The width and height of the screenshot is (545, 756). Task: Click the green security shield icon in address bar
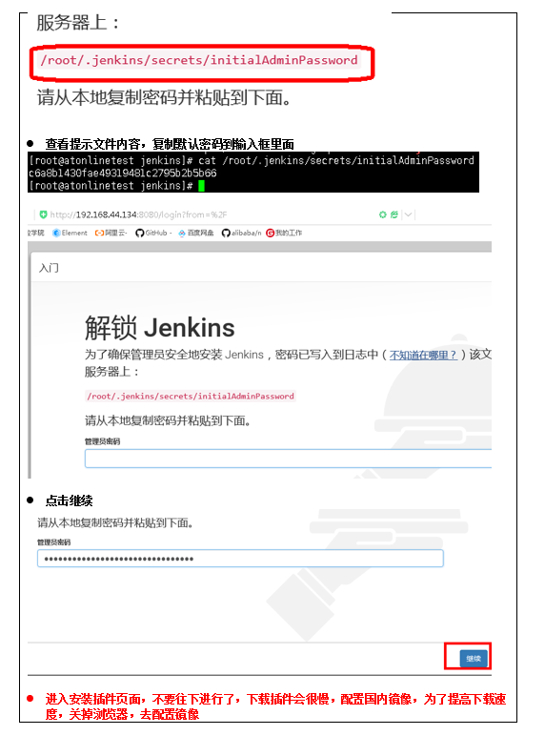[44, 215]
